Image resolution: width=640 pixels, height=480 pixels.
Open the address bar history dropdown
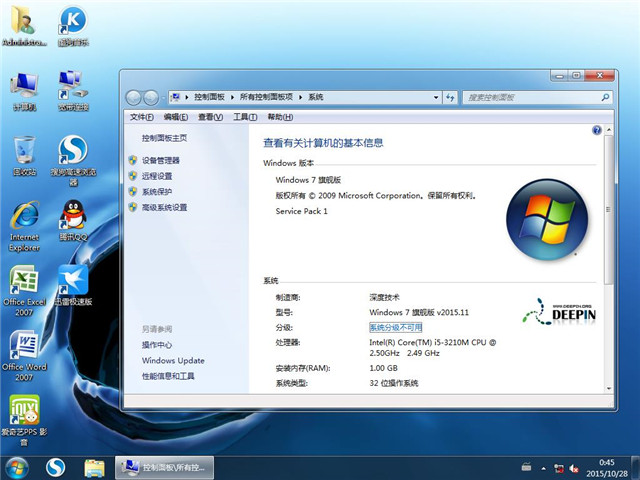pos(436,97)
